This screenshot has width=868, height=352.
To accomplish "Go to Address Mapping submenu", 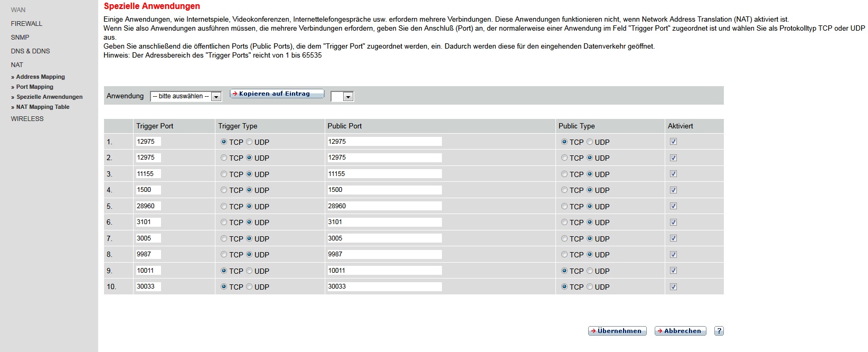I will [40, 77].
